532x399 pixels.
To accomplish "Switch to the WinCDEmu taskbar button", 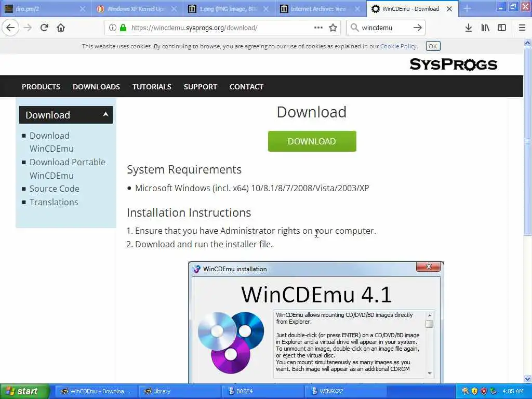I will click(x=95, y=391).
